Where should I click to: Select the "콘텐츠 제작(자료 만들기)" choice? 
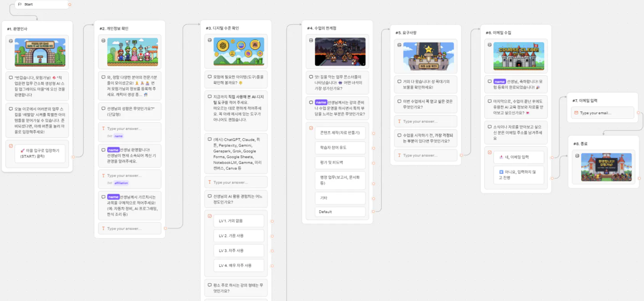coord(340,133)
